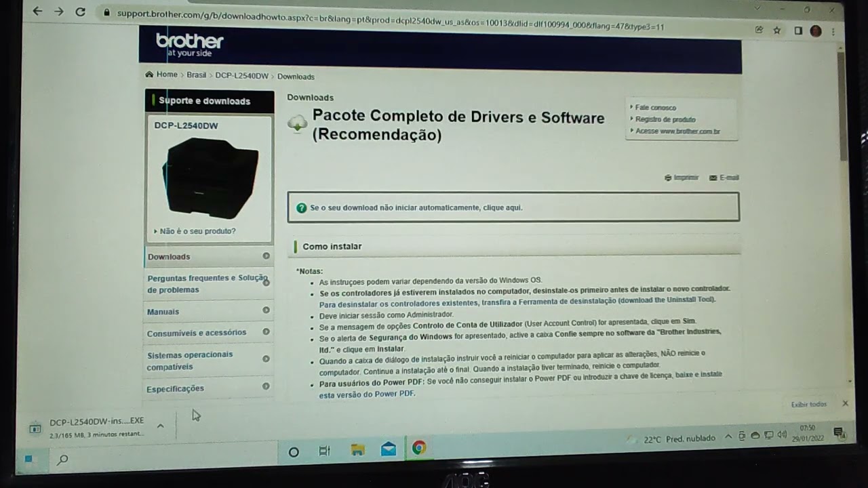Open DCP-L2540DW breadcrumb link
The image size is (868, 488).
click(x=241, y=76)
